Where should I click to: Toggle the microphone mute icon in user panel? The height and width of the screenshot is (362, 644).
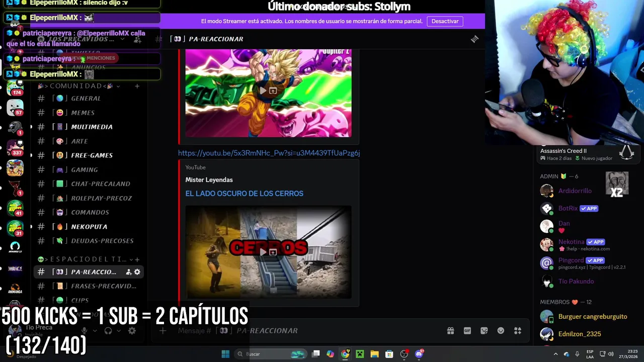click(x=85, y=330)
